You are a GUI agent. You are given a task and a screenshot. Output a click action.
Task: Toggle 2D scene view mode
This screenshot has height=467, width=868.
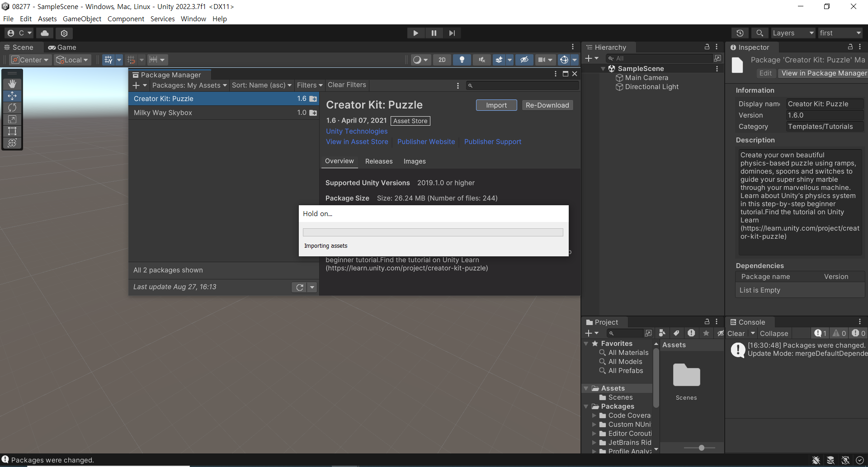(x=442, y=60)
